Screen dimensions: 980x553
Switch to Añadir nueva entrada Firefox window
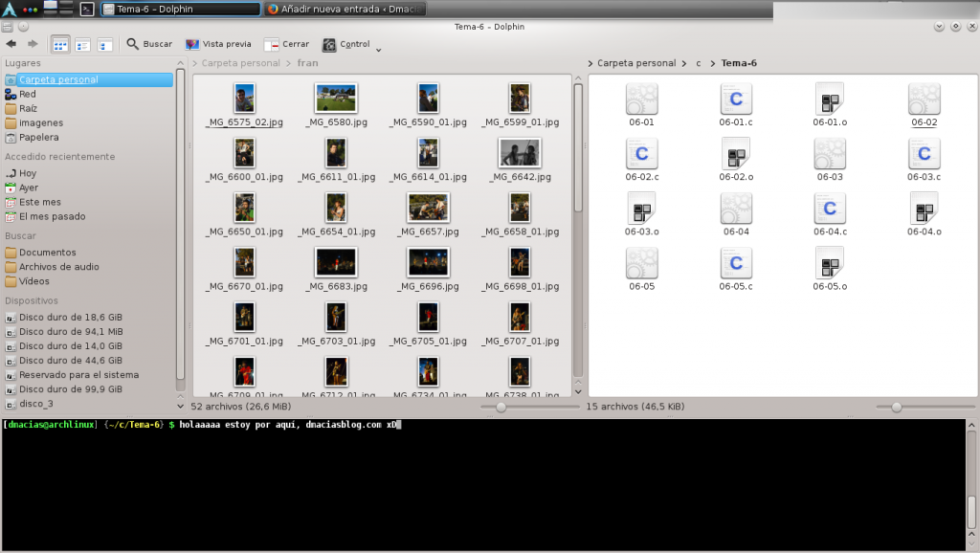345,9
